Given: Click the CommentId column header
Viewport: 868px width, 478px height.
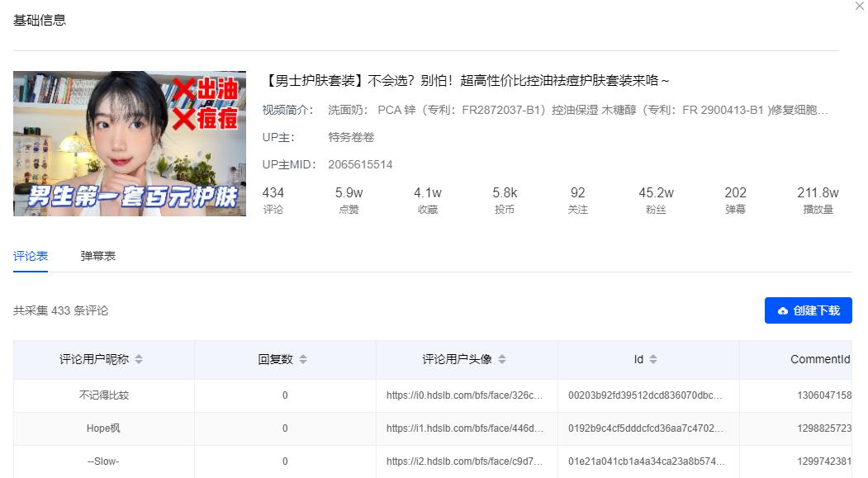Looking at the screenshot, I should click(x=819, y=360).
